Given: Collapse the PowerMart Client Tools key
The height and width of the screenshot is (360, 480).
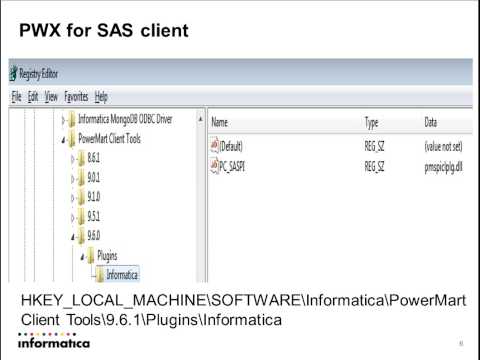Looking at the screenshot, I should (x=63, y=140).
